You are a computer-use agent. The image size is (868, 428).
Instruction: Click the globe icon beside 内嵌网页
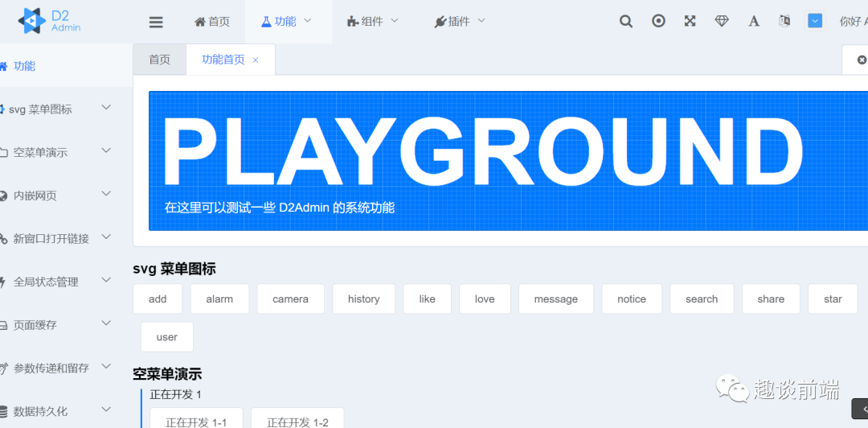[3, 195]
